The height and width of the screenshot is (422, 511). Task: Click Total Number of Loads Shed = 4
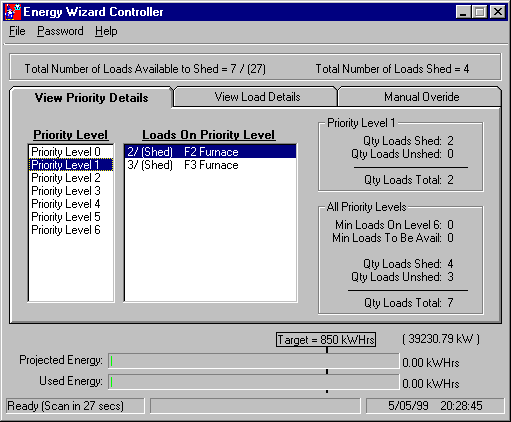pos(392,69)
